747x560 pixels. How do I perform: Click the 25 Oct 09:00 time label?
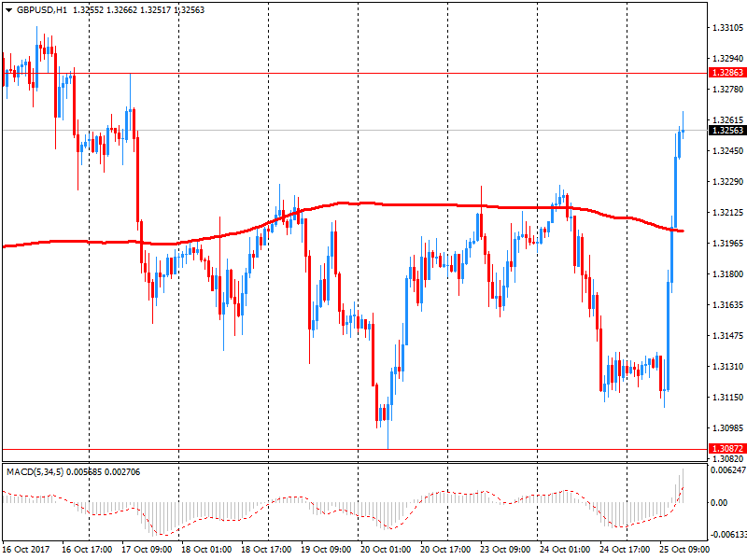[x=684, y=550]
